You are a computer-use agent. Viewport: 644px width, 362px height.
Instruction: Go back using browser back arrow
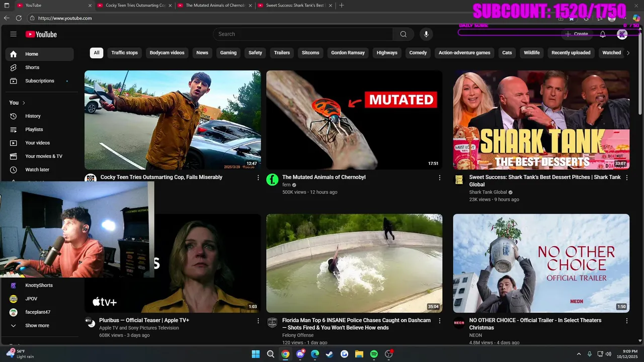click(7, 18)
